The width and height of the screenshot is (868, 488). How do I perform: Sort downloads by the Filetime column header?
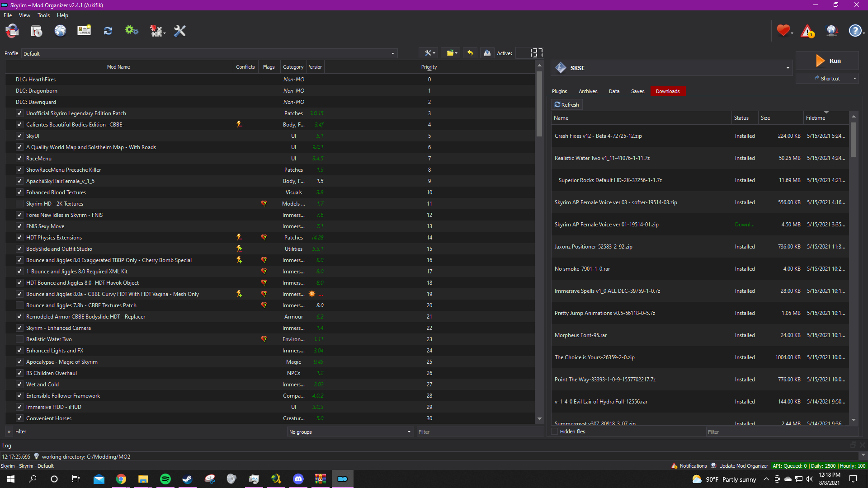826,118
